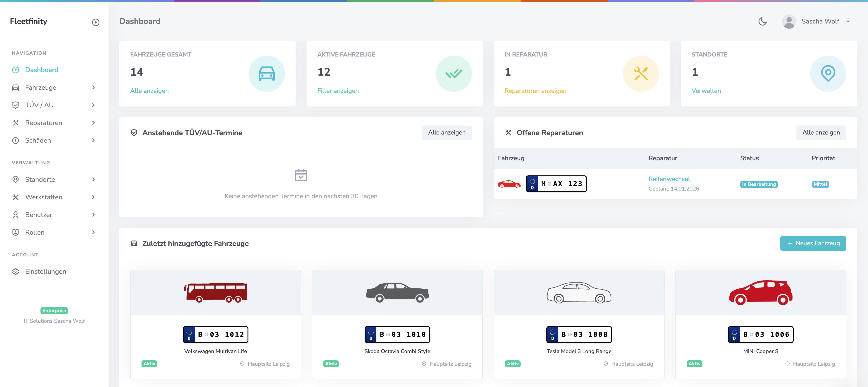Viewport: 868px width, 387px height.
Task: Click the Fahrzeuge car icon
Action: pos(16,87)
